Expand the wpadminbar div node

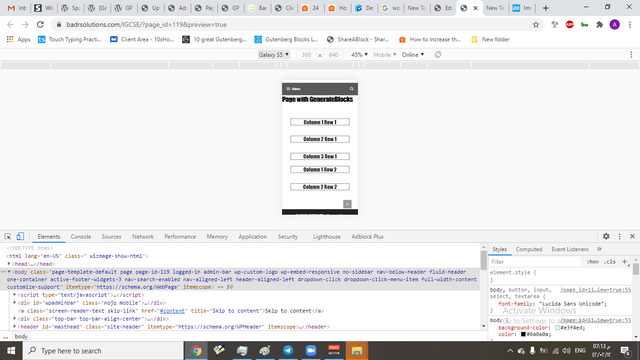[15, 302]
